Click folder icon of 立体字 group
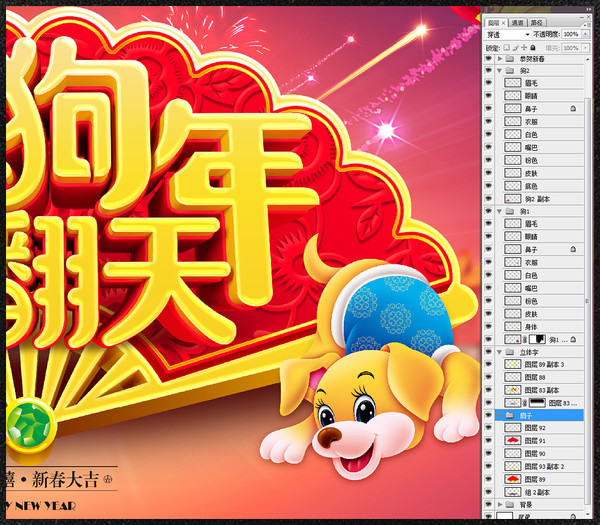 click(x=509, y=352)
